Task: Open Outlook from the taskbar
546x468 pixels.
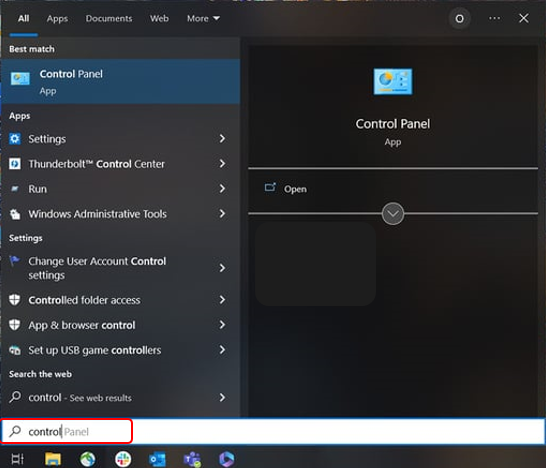Action: (157, 459)
